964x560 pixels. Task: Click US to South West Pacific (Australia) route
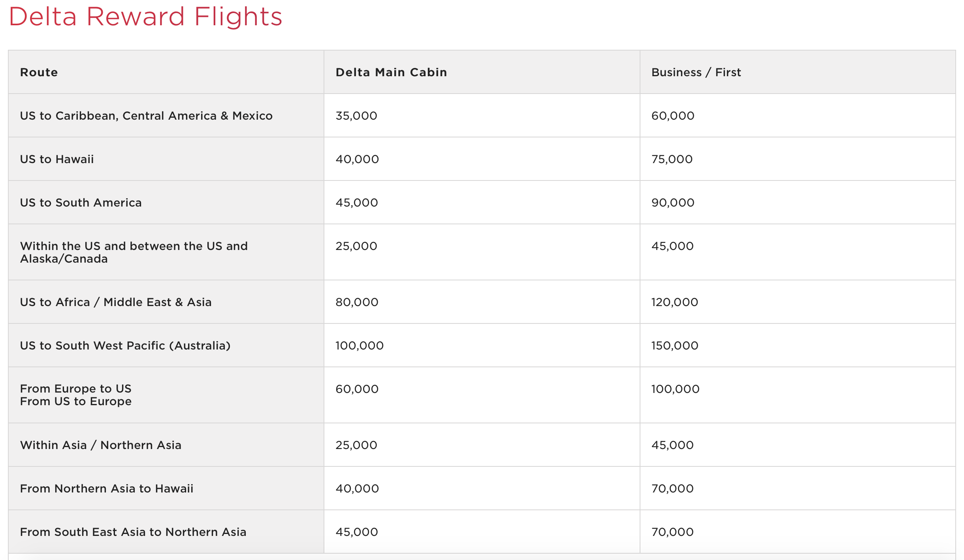(x=125, y=346)
